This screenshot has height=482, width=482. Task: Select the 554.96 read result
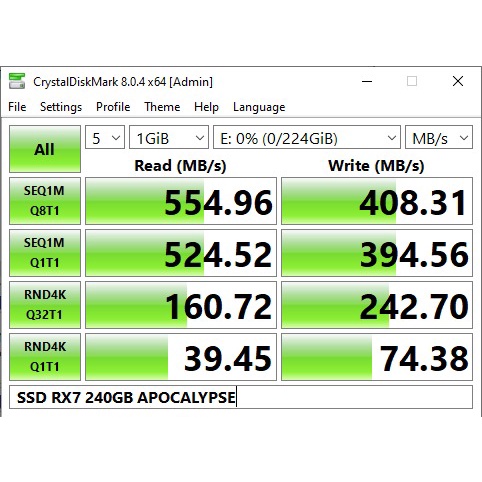[181, 201]
